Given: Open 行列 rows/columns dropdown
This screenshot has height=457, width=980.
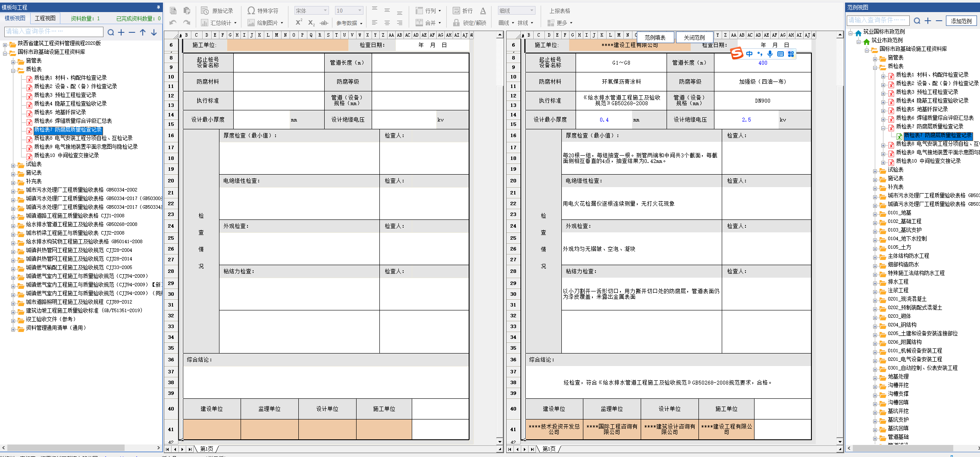Looking at the screenshot, I should click(428, 11).
